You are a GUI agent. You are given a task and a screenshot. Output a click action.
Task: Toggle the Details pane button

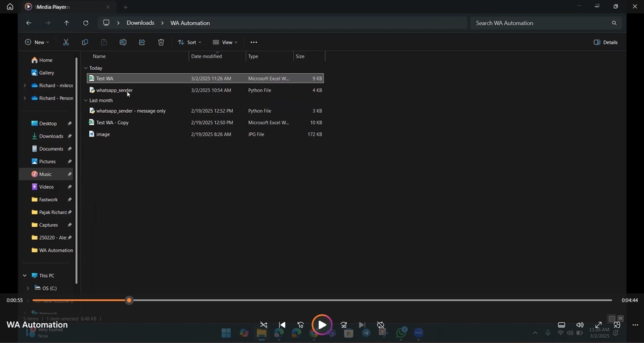coord(606,42)
